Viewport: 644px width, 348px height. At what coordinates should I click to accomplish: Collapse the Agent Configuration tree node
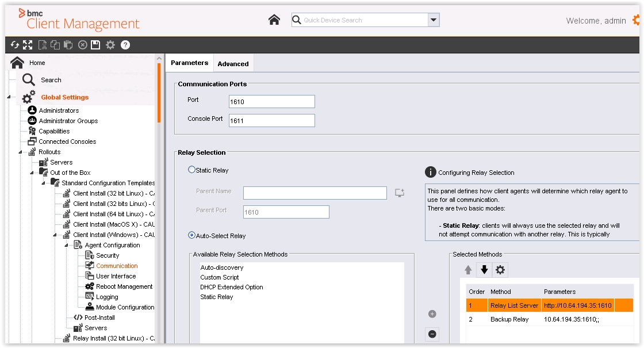[x=67, y=246]
